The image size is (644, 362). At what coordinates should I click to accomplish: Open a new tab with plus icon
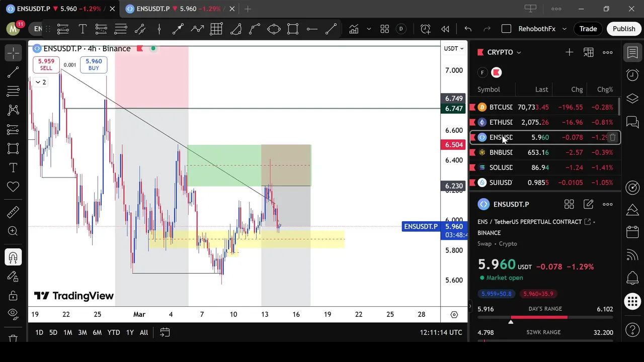click(248, 9)
